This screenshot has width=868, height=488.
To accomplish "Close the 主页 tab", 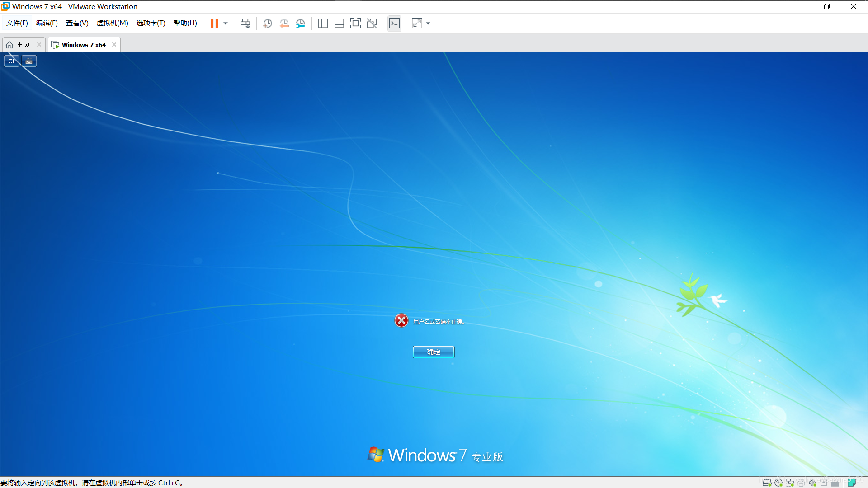I will point(39,44).
